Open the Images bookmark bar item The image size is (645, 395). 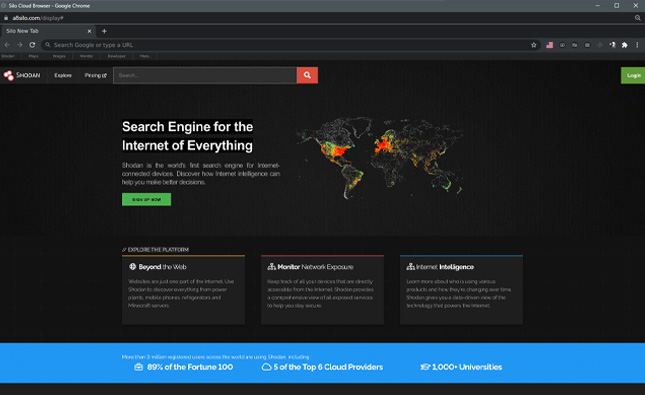point(59,56)
